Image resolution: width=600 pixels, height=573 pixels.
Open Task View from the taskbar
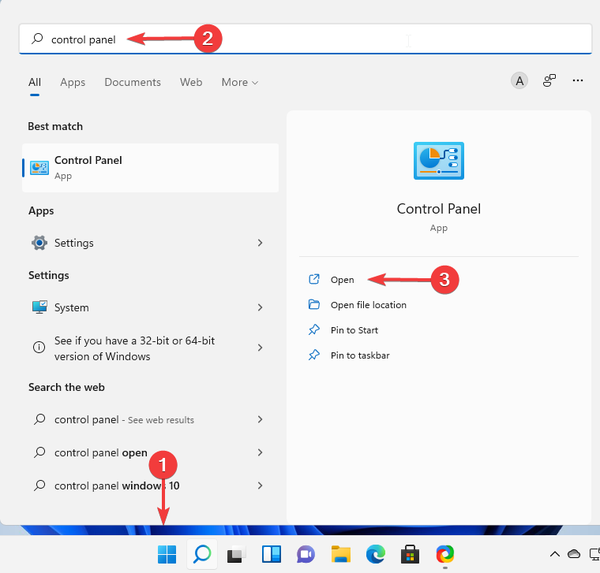click(235, 554)
